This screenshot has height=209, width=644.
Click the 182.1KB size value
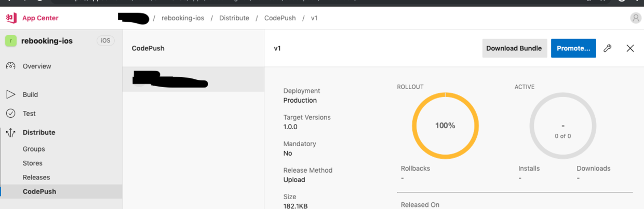[x=296, y=206]
